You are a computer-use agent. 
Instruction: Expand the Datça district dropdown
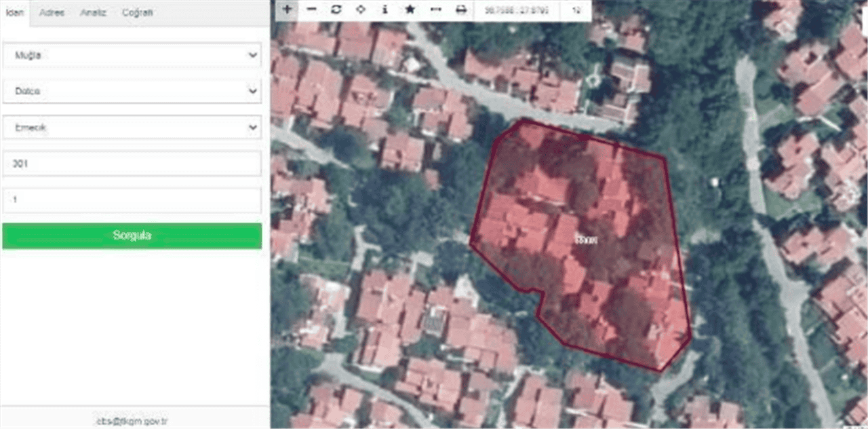pyautogui.click(x=132, y=91)
